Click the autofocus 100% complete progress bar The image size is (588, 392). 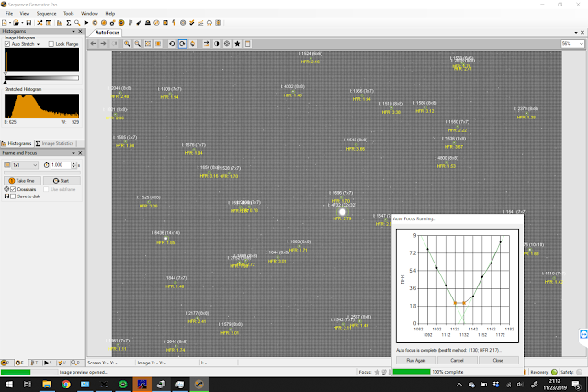click(x=412, y=372)
